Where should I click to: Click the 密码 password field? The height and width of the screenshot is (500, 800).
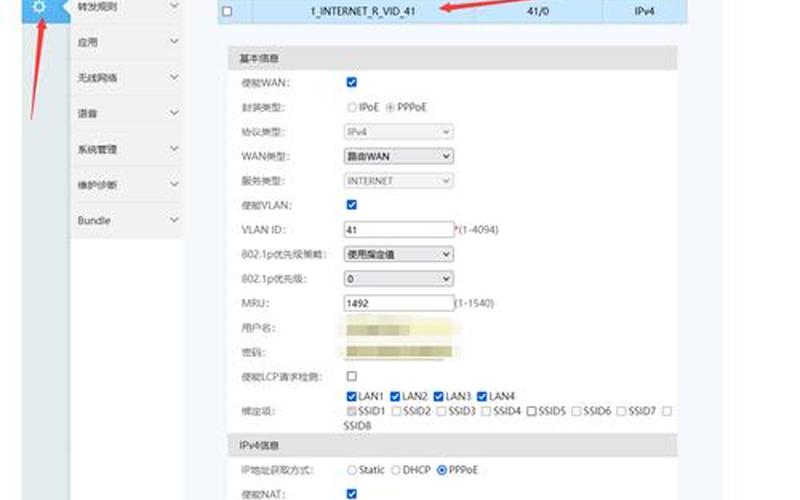398,352
